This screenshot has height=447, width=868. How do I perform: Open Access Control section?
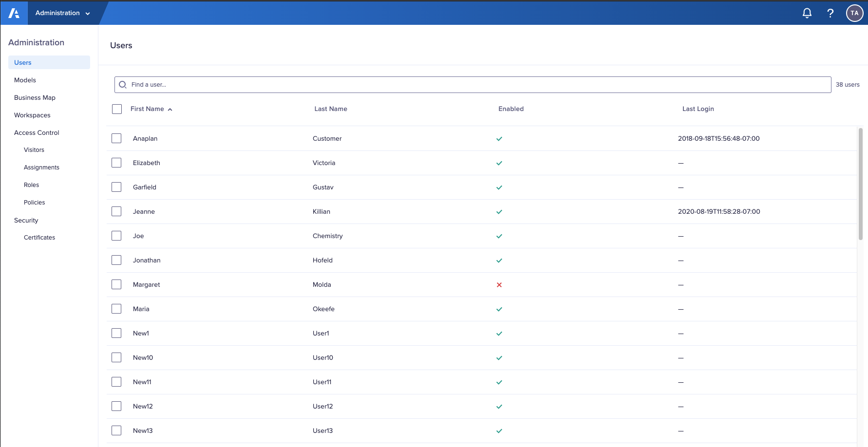[x=37, y=133]
